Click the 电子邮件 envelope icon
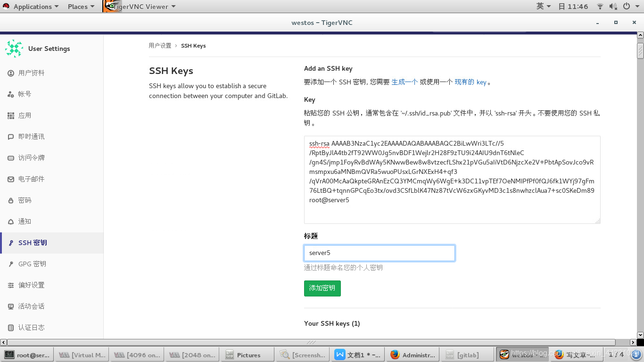 point(11,179)
